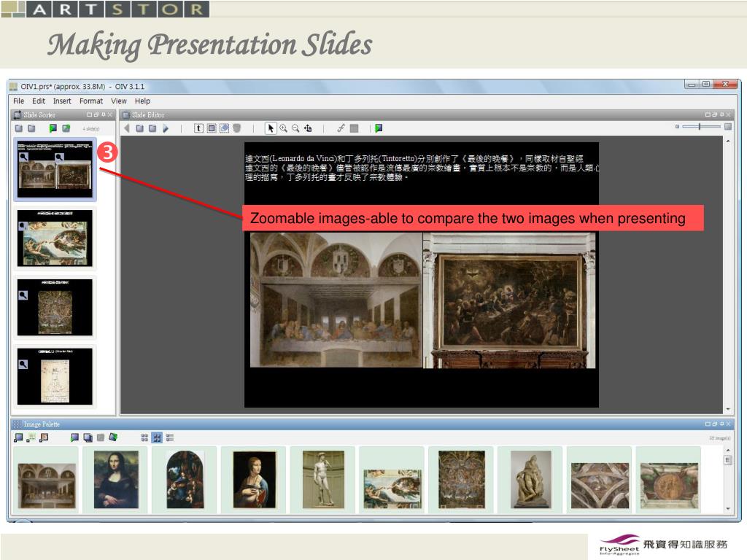Select Last Supper image in Image Palette

46,486
